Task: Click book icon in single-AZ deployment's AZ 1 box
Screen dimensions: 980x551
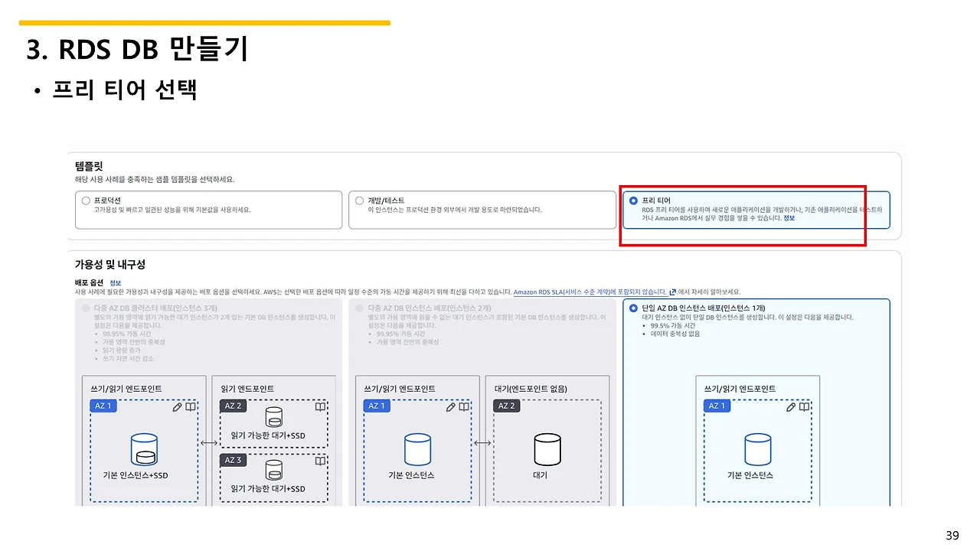Action: [804, 407]
